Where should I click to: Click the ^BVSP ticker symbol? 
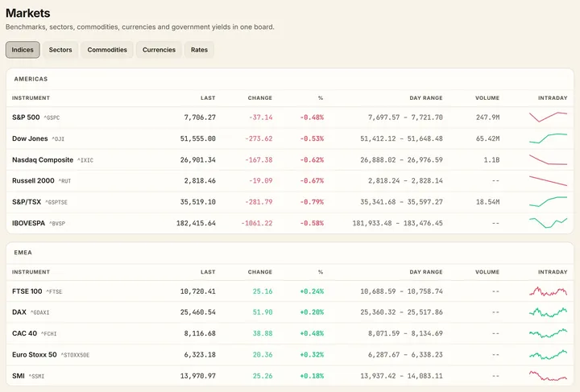click(x=57, y=224)
